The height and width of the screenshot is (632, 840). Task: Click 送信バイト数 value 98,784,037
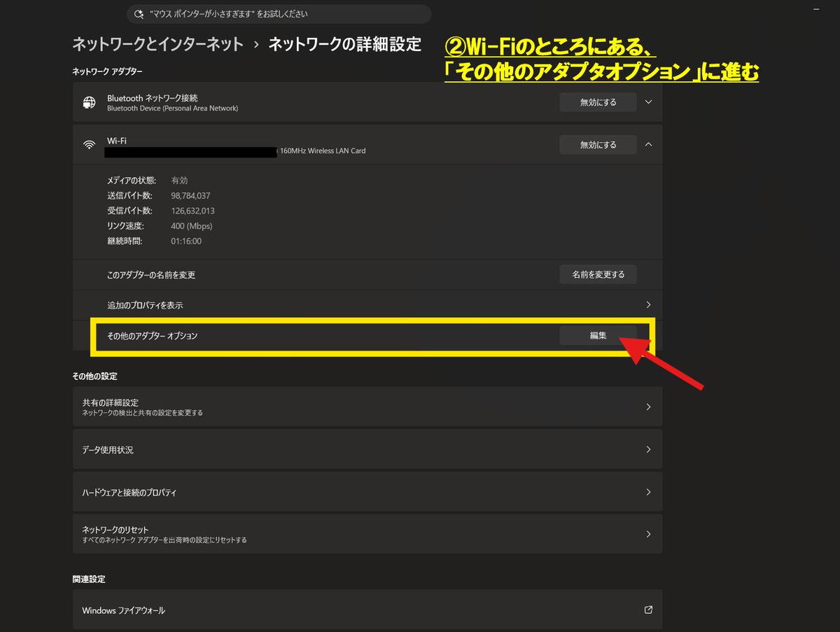click(x=190, y=195)
